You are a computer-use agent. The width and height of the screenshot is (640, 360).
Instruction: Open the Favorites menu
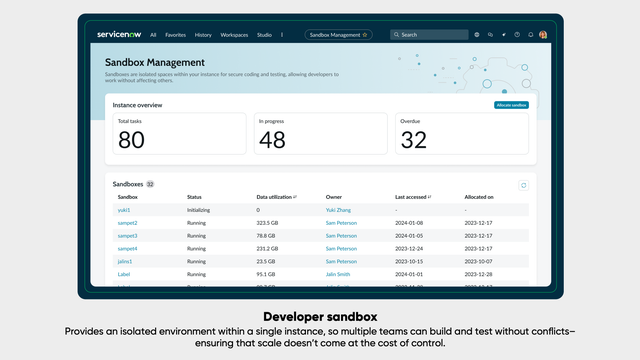pyautogui.click(x=176, y=35)
